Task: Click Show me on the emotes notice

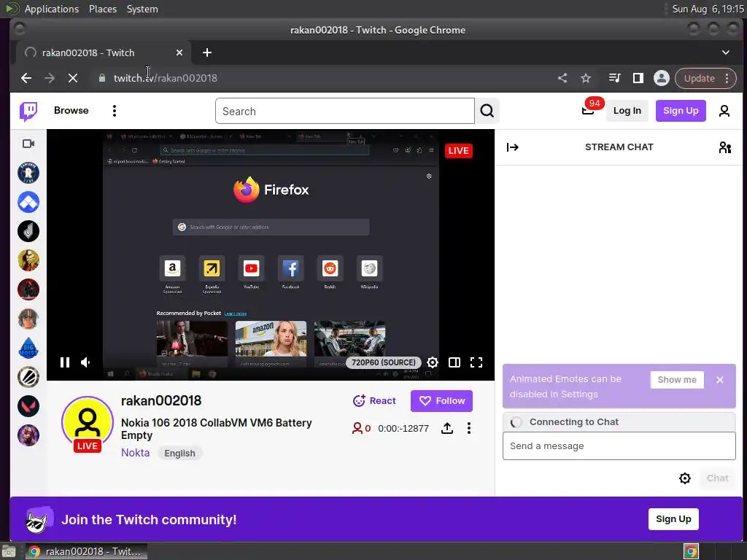Action: point(677,379)
